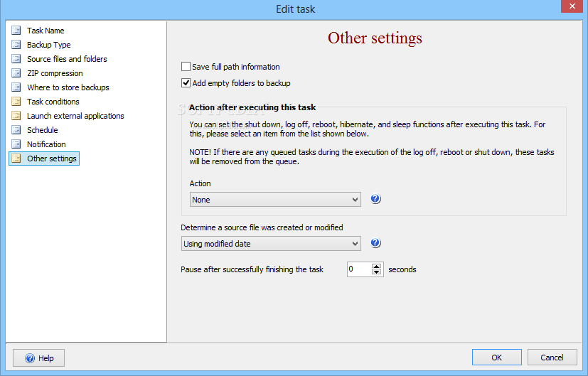Increase pause seconds with up arrow
Viewport: 588px width, 376px height.
click(x=377, y=266)
